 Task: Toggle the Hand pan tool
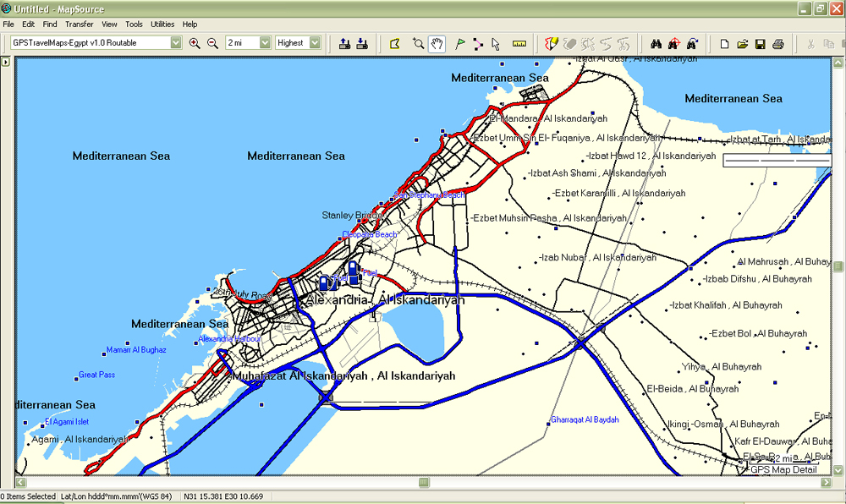[x=437, y=43]
